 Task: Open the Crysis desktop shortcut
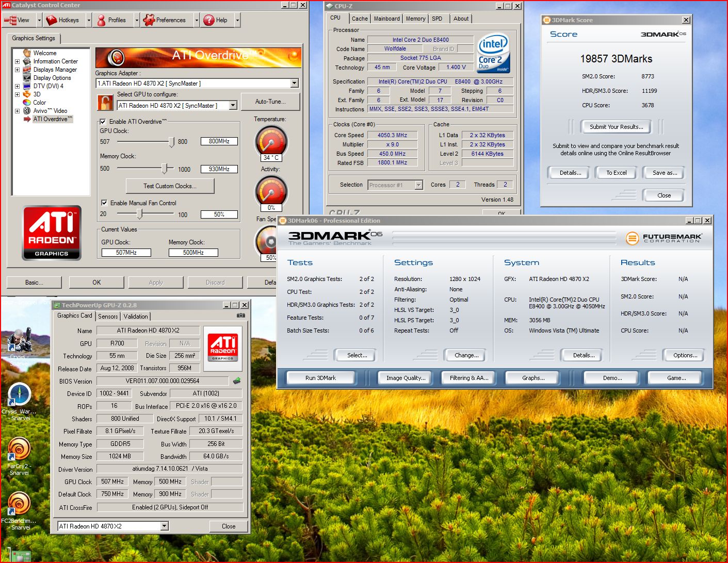pyautogui.click(x=19, y=346)
